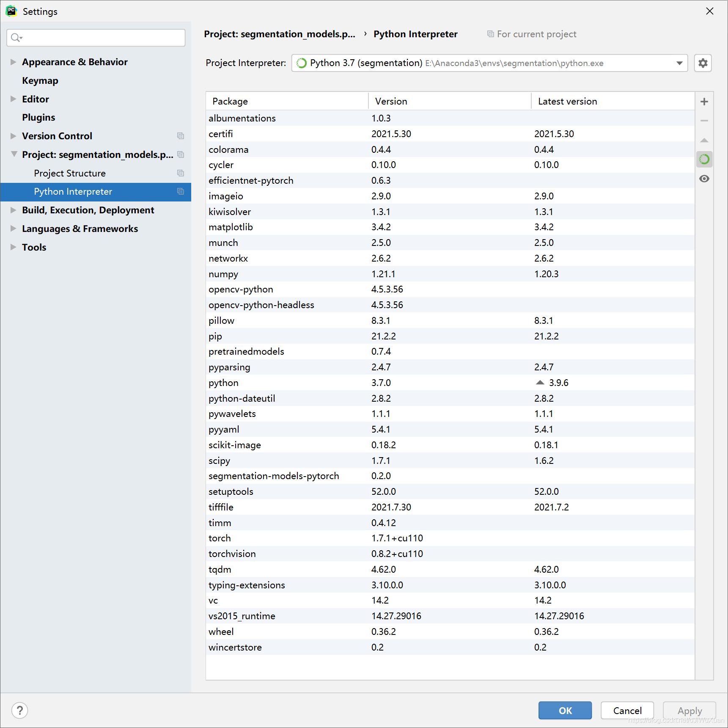Select the torchvision package row
The width and height of the screenshot is (728, 728).
(x=450, y=554)
